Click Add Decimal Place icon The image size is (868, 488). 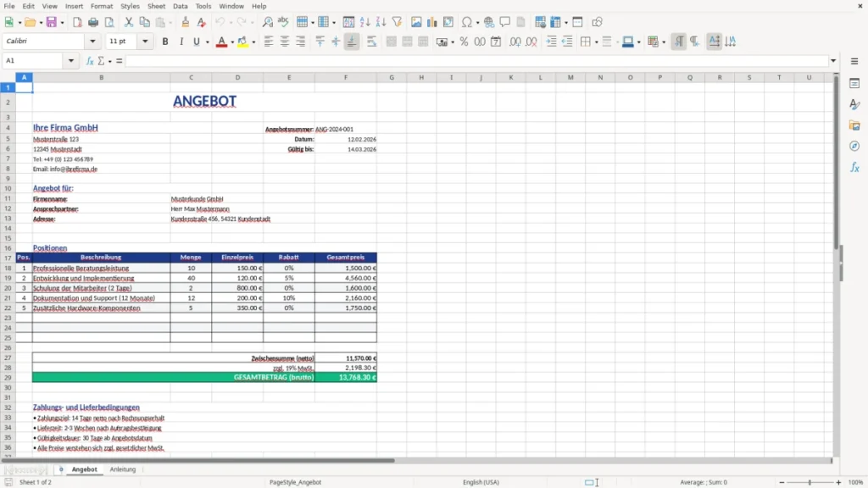click(515, 42)
